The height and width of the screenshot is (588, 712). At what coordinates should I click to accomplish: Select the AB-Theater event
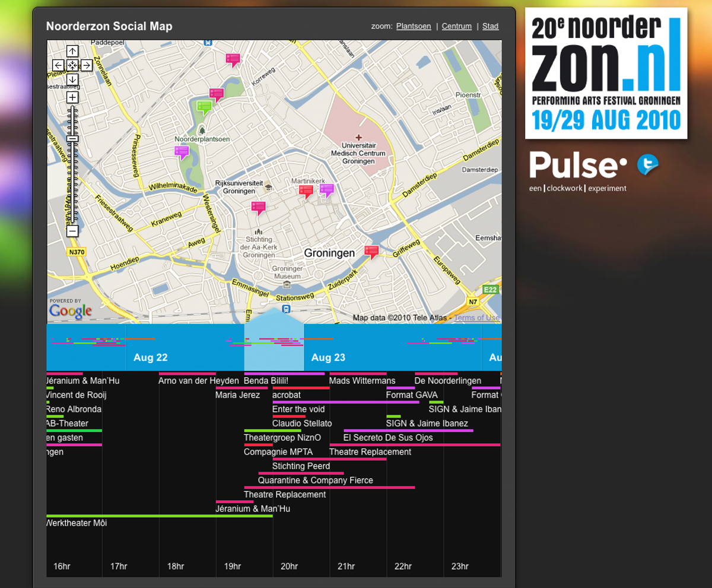68,424
